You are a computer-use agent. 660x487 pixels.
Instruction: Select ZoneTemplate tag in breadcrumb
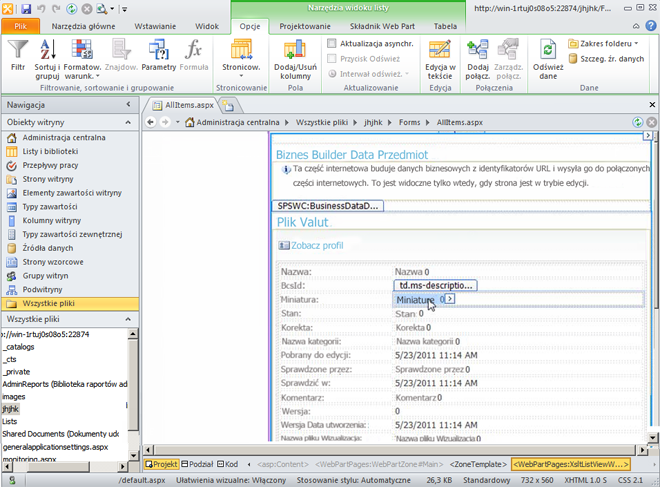pyautogui.click(x=479, y=464)
